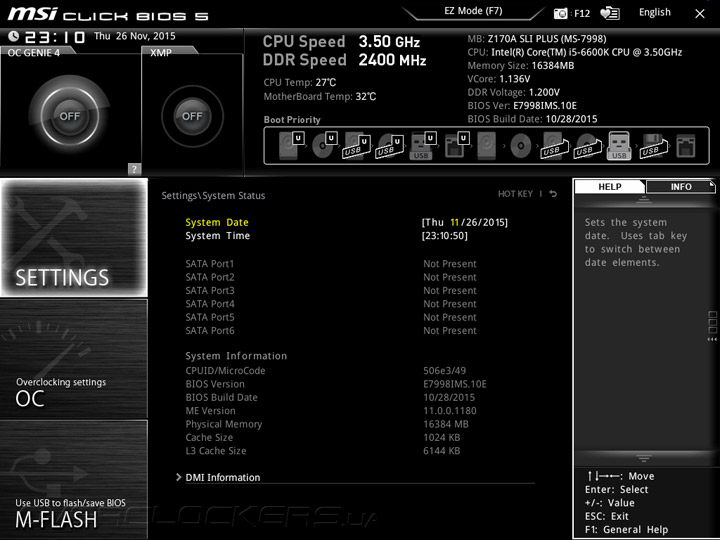Select the legacy network boot icon at row end

click(x=686, y=146)
